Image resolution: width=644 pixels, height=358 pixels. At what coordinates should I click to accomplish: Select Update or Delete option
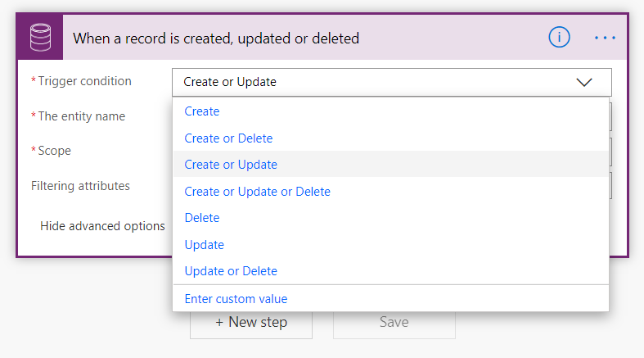point(390,271)
